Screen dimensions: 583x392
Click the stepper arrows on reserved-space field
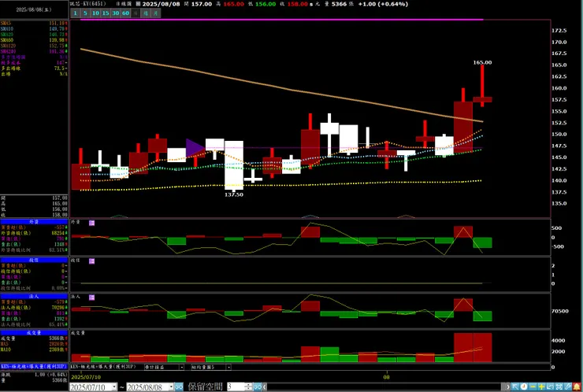(x=249, y=386)
